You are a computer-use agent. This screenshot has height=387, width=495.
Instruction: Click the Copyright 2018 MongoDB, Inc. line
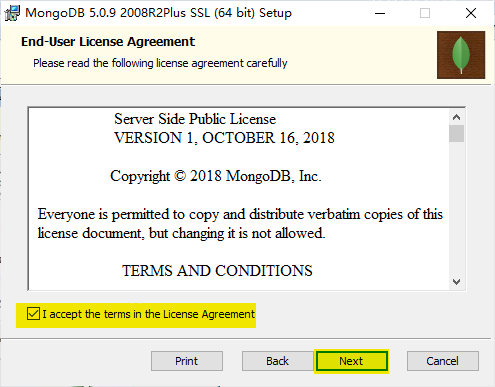click(x=216, y=176)
